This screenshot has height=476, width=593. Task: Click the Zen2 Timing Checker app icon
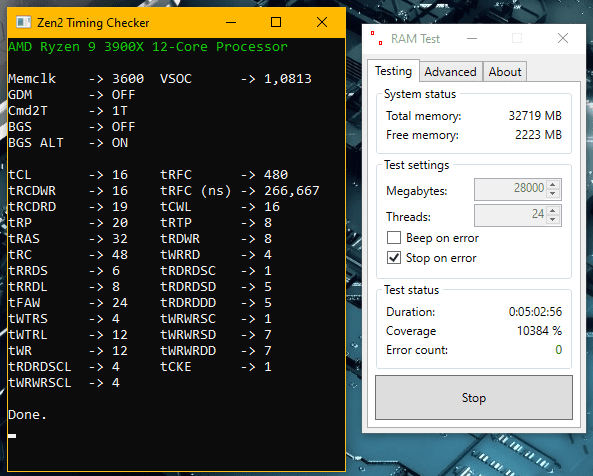click(23, 22)
